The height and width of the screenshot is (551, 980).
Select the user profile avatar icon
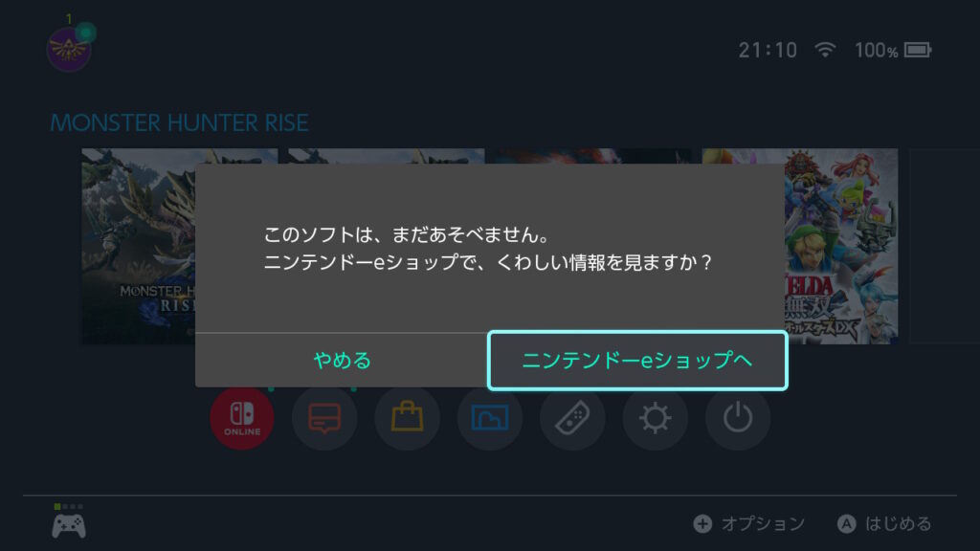tap(69, 48)
